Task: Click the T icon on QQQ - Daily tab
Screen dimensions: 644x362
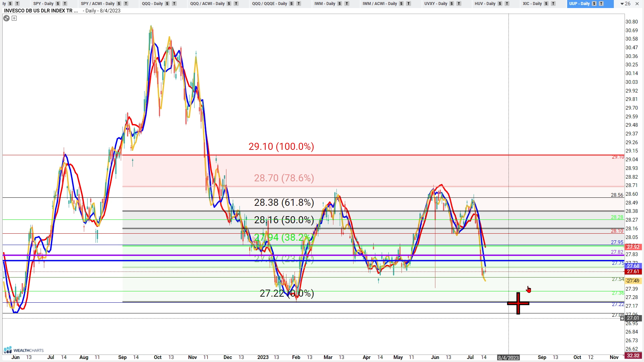Action: click(174, 4)
